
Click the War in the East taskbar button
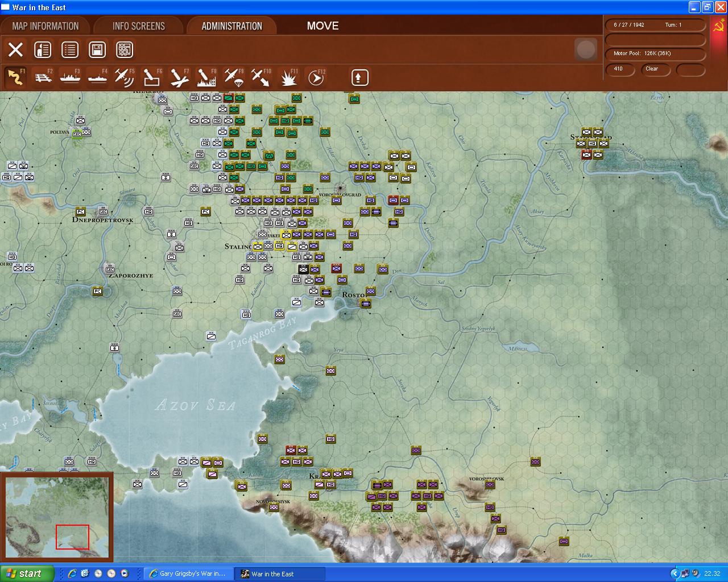pos(280,574)
